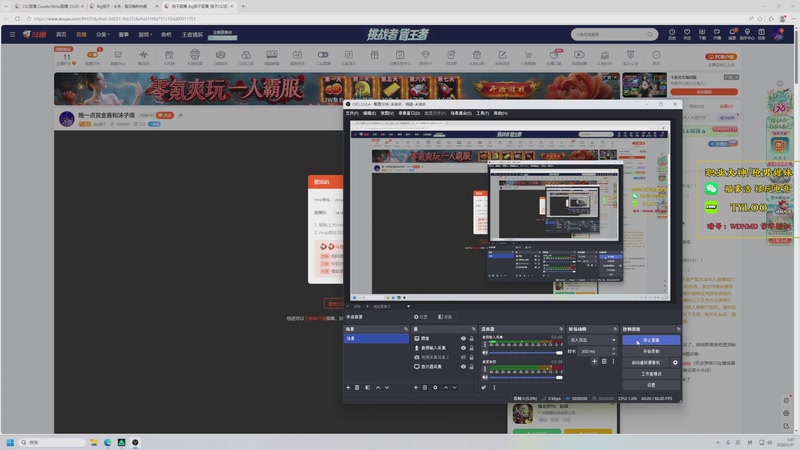Open the messages bell icon in Douyu header
The width and height of the screenshot is (800, 450).
click(732, 34)
